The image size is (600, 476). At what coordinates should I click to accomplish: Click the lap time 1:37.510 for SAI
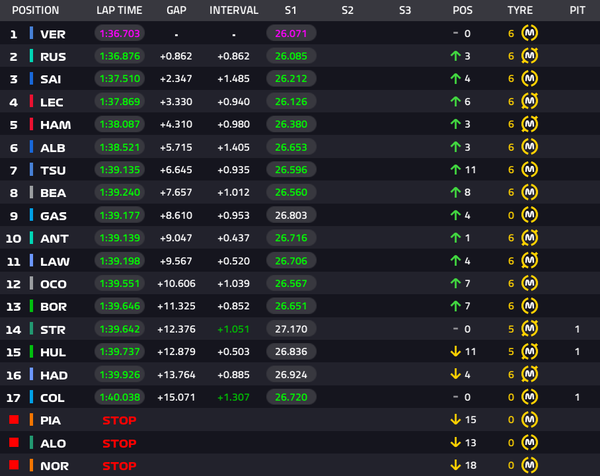point(120,79)
